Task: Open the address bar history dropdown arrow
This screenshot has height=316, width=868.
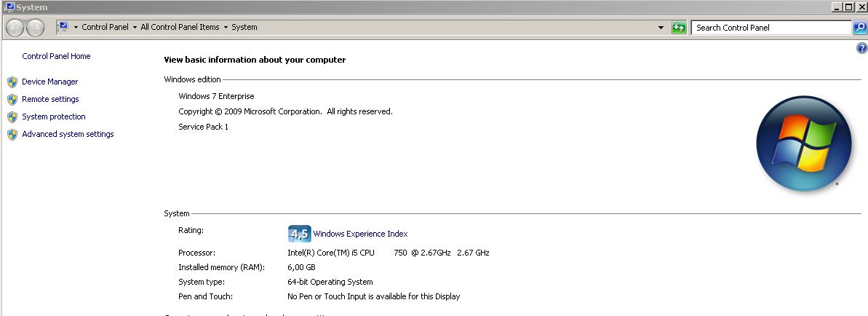Action: click(x=661, y=27)
